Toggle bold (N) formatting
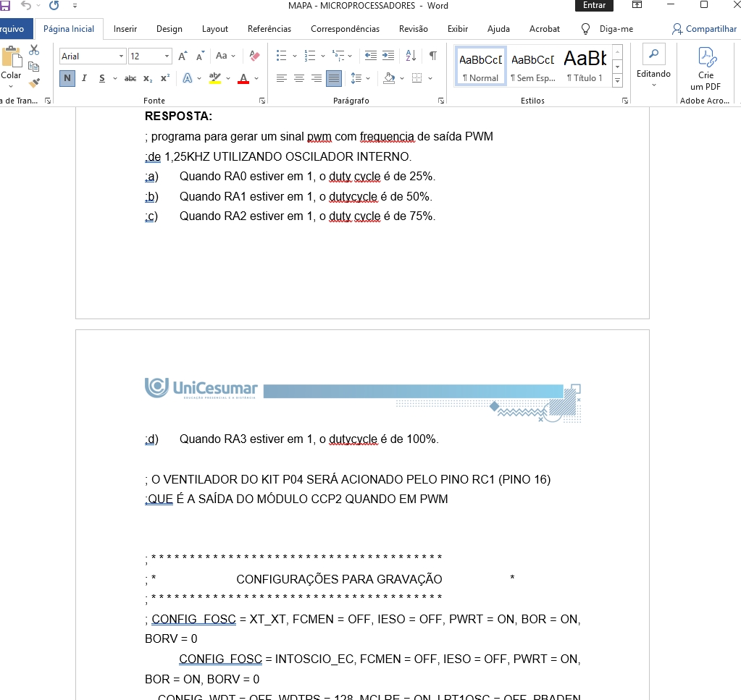 (67, 78)
